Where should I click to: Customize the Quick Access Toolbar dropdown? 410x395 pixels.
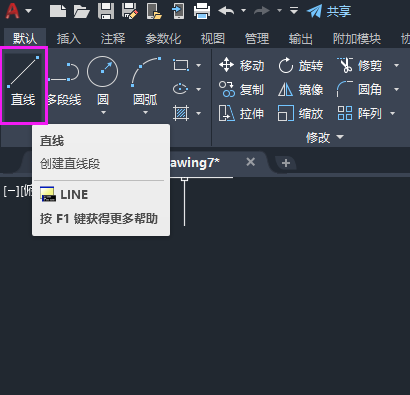point(294,11)
